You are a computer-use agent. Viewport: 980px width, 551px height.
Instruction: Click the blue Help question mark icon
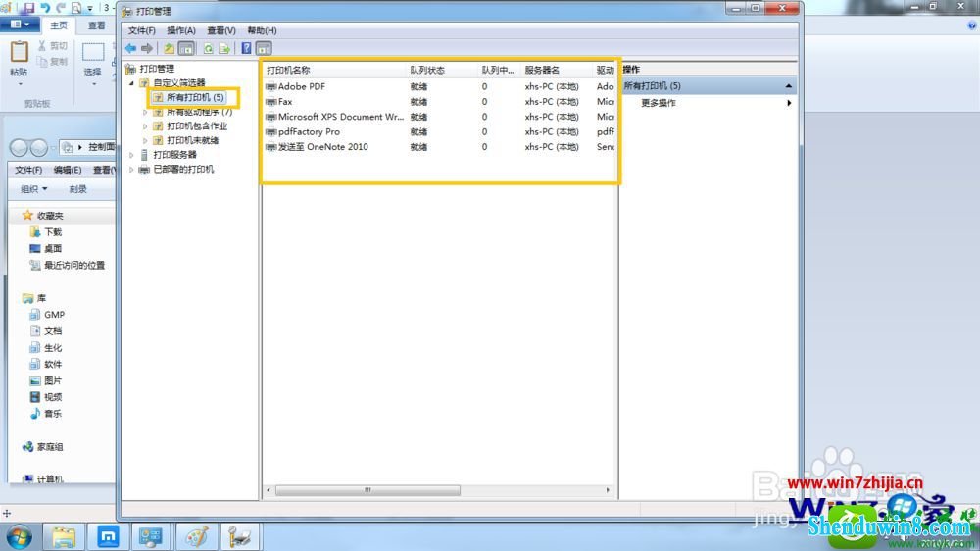[x=246, y=48]
